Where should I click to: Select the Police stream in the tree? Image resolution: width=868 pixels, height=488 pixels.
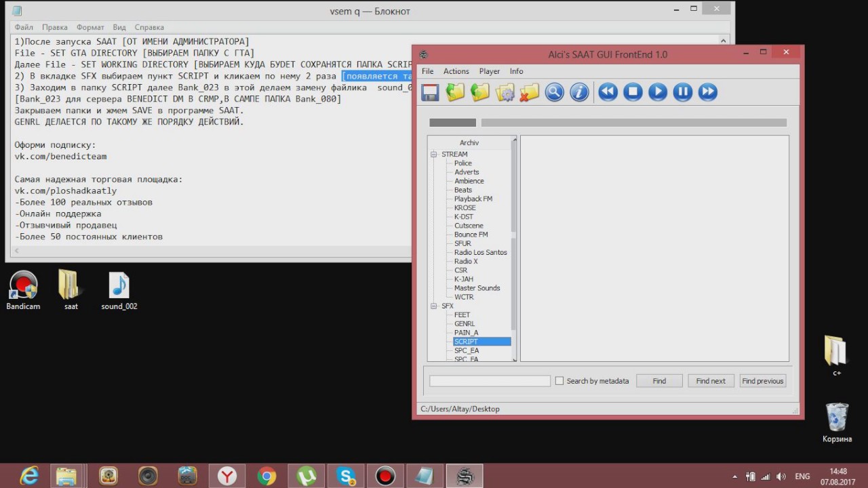pos(463,163)
